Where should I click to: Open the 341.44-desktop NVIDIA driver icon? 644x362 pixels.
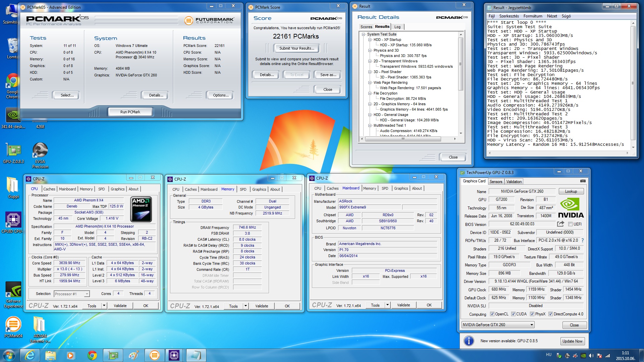13,118
